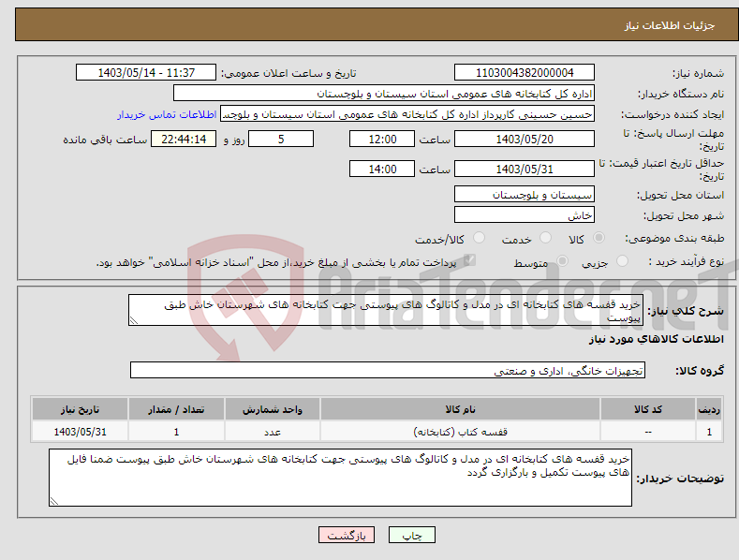
Task: Click the شماره نیاز field 1103004382000004
Action: tap(525, 73)
